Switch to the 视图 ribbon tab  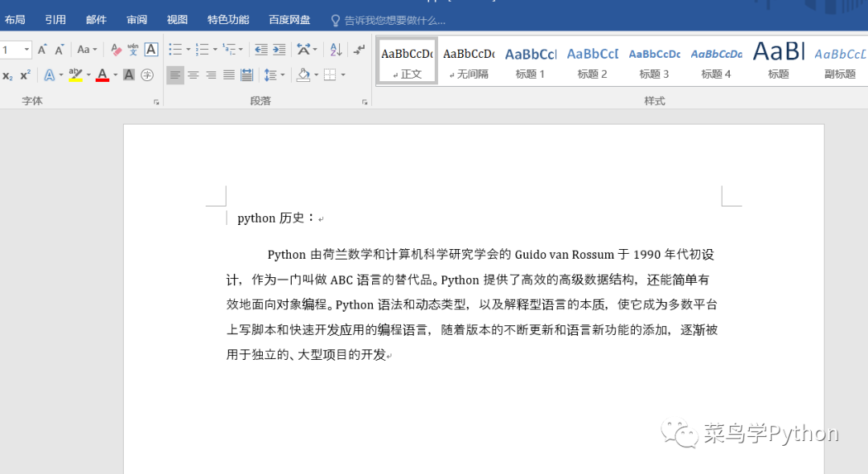tap(177, 18)
